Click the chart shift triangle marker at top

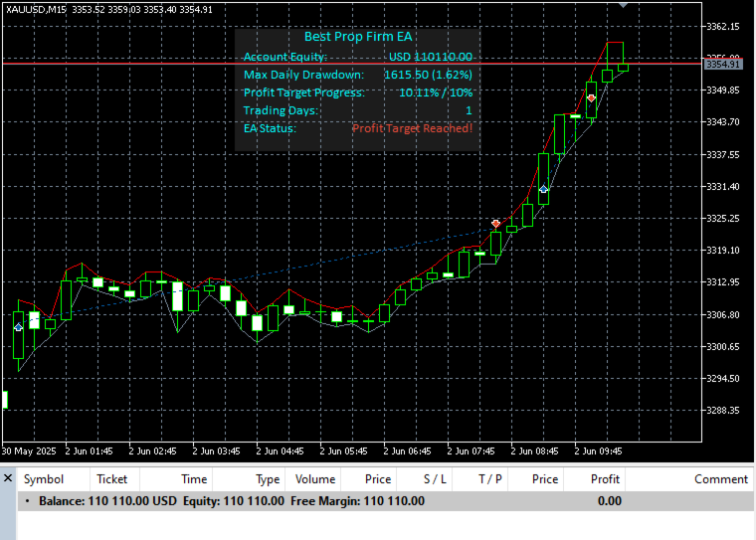(623, 5)
